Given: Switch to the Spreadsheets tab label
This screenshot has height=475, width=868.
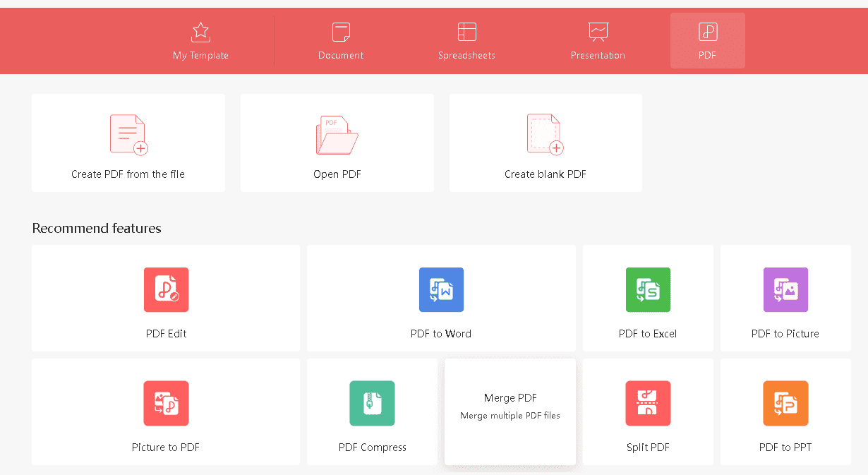Looking at the screenshot, I should 466,55.
